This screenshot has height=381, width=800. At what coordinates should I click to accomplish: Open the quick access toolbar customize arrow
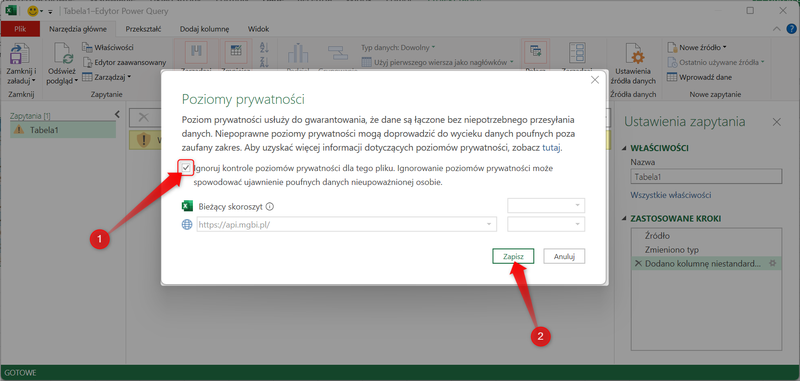point(51,11)
